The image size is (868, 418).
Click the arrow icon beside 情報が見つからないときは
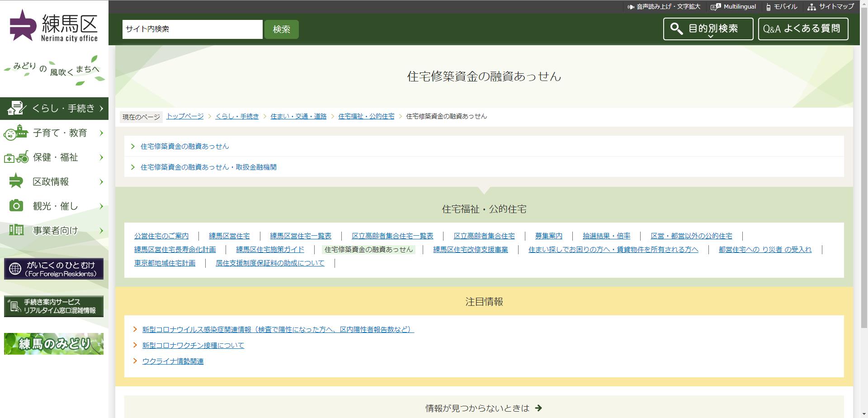[538, 408]
